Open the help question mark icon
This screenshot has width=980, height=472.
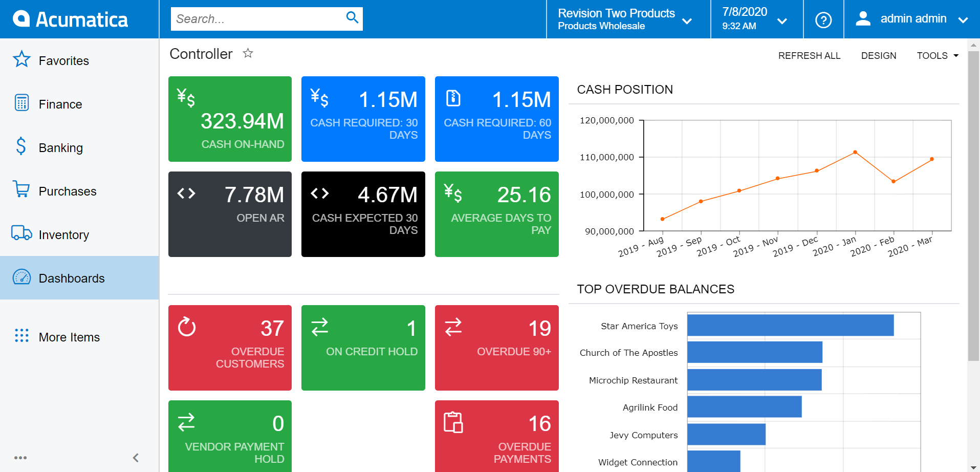tap(823, 20)
